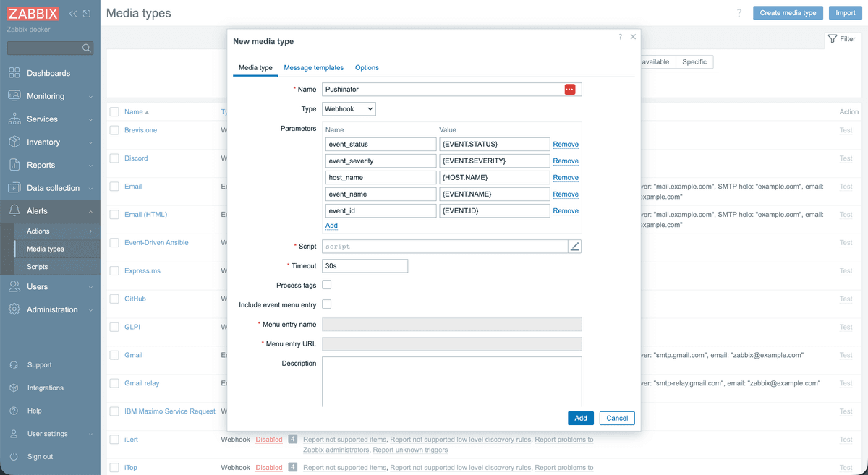Click the Services hierarchy icon
868x475 pixels.
14,119
